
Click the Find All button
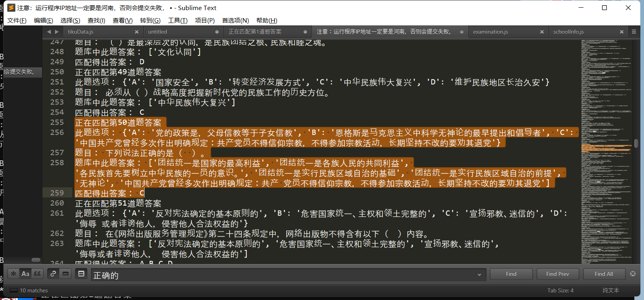pos(604,274)
